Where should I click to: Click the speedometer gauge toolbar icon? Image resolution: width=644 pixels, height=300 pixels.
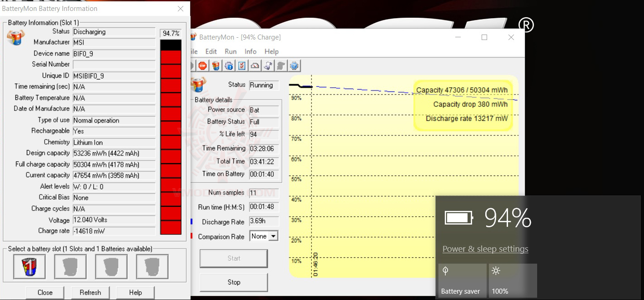click(255, 66)
